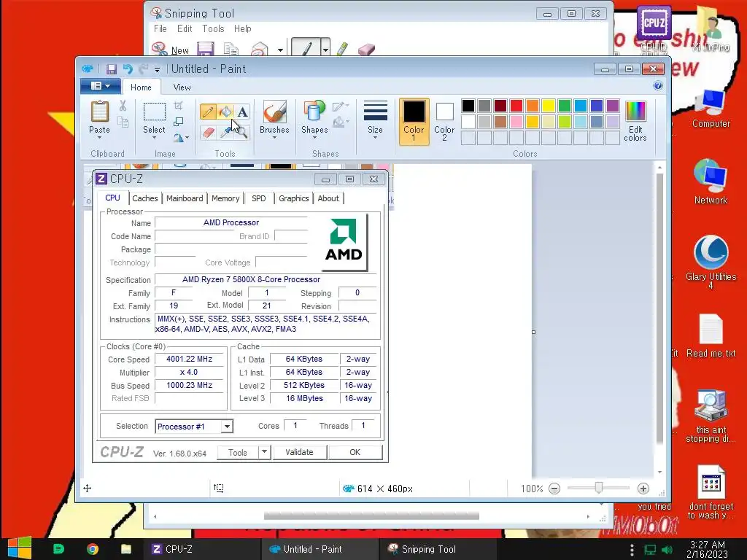747x560 pixels.
Task: Click the Chrome icon on the taskbar
Action: click(x=93, y=549)
